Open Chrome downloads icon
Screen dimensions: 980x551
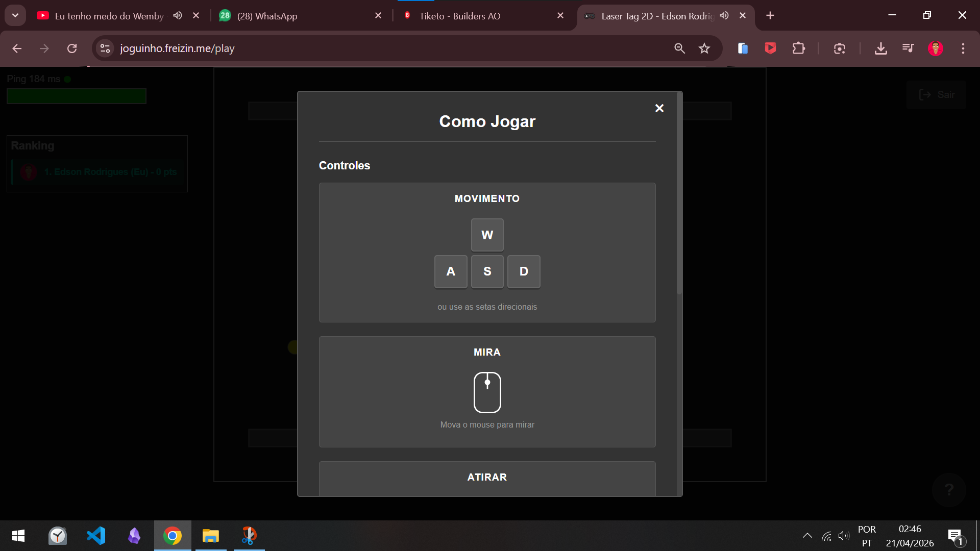[880, 48]
